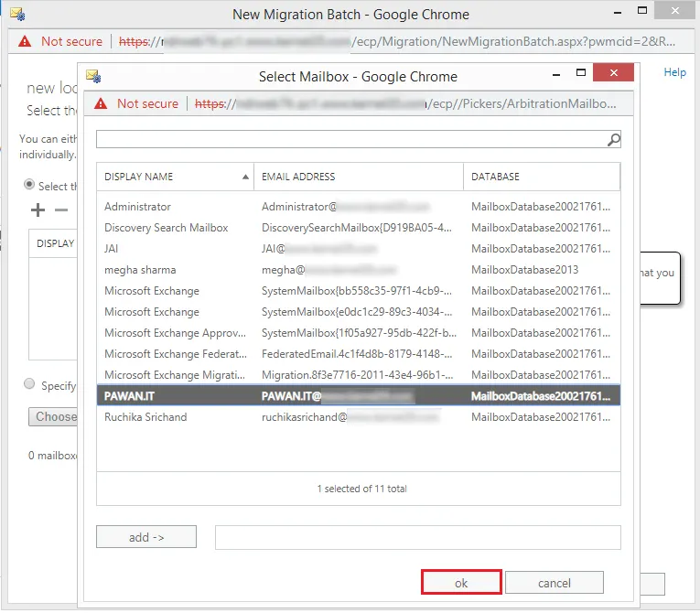Open the Help link
Image resolution: width=700 pixels, height=613 pixels.
(x=674, y=72)
